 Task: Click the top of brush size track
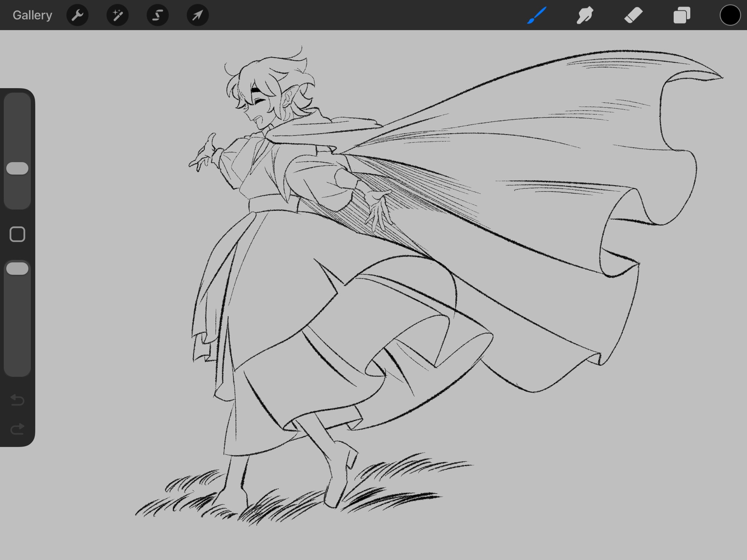tap(18, 103)
